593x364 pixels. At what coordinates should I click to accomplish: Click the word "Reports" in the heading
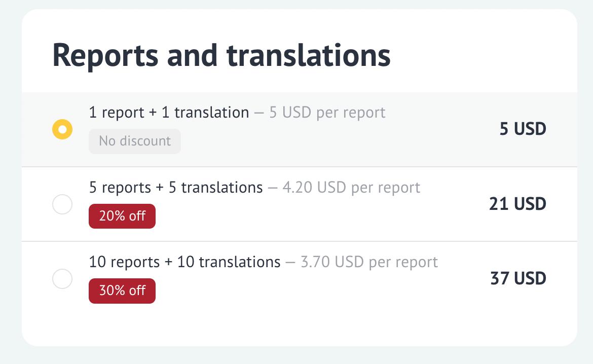coord(105,55)
